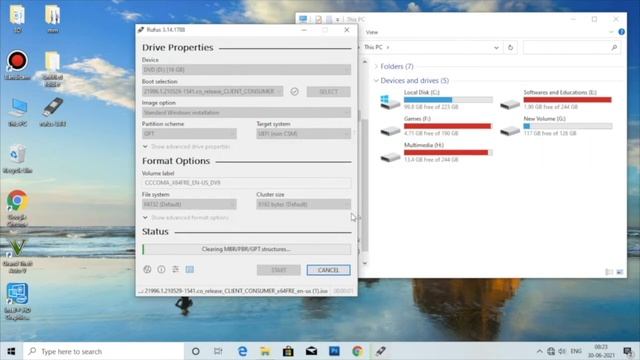640x360 pixels.
Task: Open the Boot selection ISO dropdown
Action: 212,91
